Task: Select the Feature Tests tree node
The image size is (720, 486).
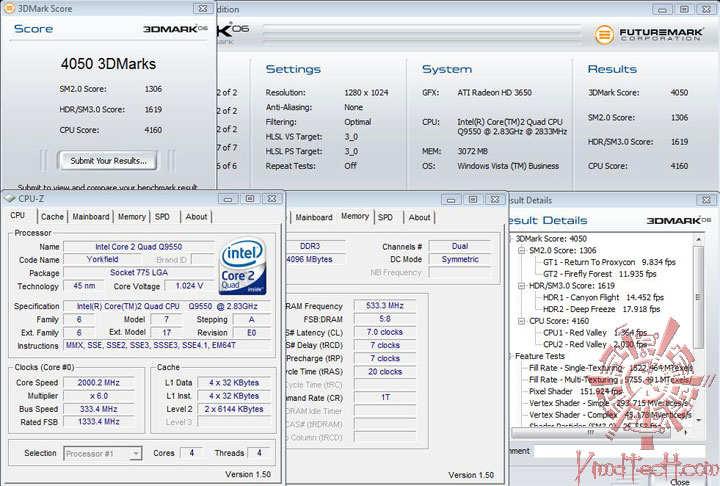Action: (x=540, y=356)
